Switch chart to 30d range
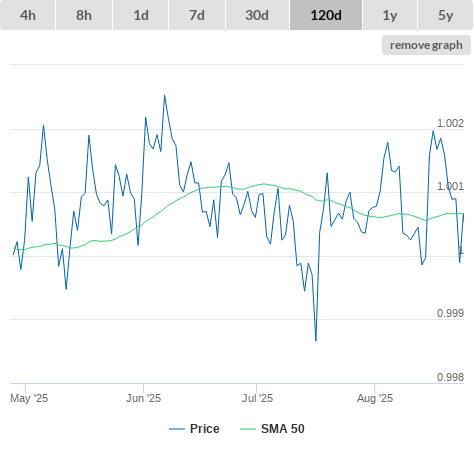Image resolution: width=474 pixels, height=455 pixels. pos(257,15)
